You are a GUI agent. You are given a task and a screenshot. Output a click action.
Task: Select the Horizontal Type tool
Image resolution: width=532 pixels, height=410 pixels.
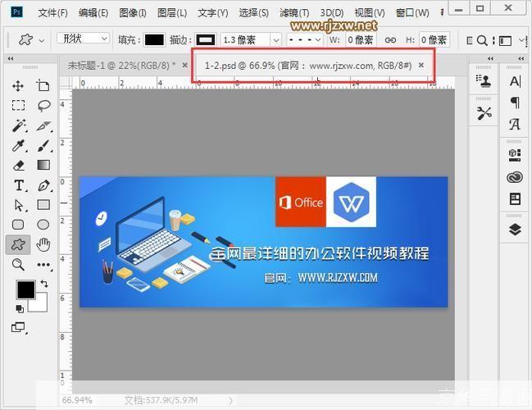(x=19, y=185)
